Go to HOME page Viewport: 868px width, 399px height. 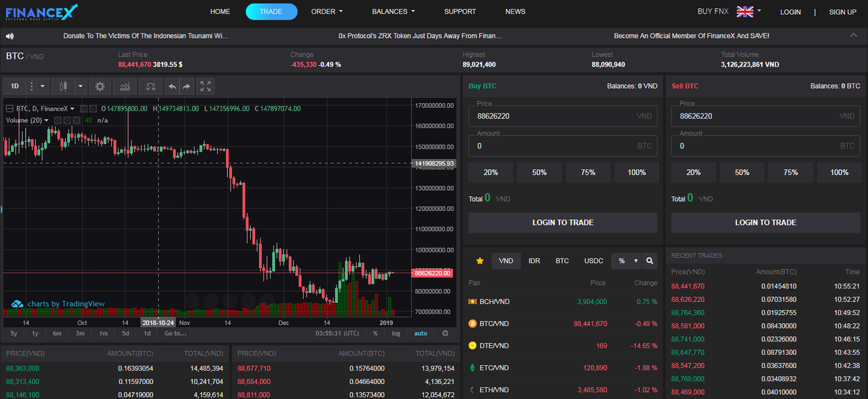(220, 12)
